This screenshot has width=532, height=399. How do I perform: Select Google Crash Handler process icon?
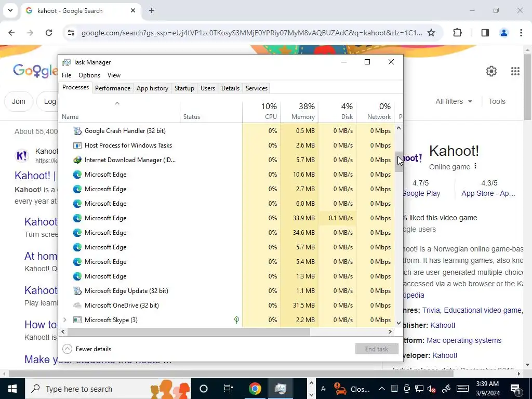click(x=77, y=131)
